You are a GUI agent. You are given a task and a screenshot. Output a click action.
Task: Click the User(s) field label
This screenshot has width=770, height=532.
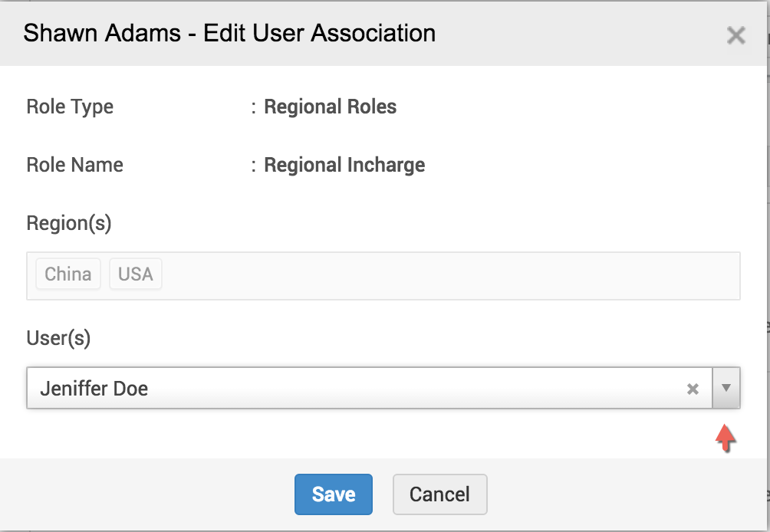click(58, 338)
